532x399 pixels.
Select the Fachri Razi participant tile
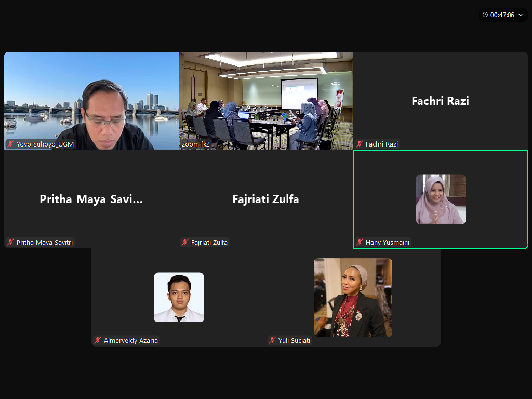[x=441, y=101]
